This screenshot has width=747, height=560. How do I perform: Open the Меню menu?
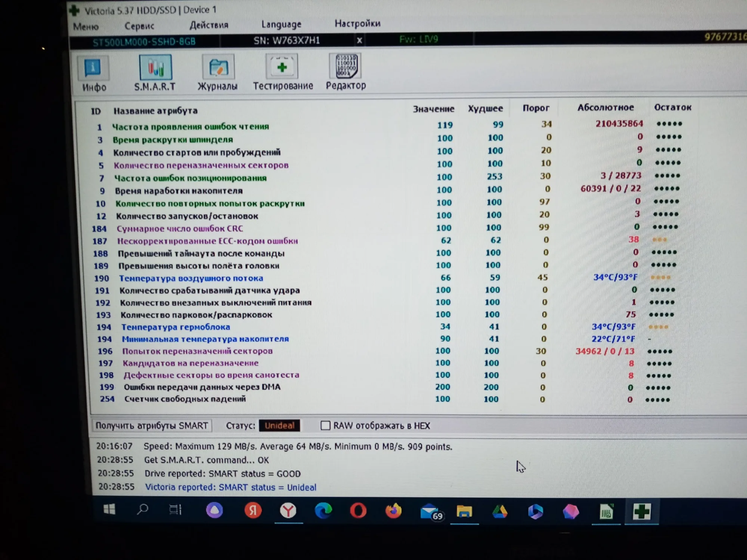(x=86, y=27)
